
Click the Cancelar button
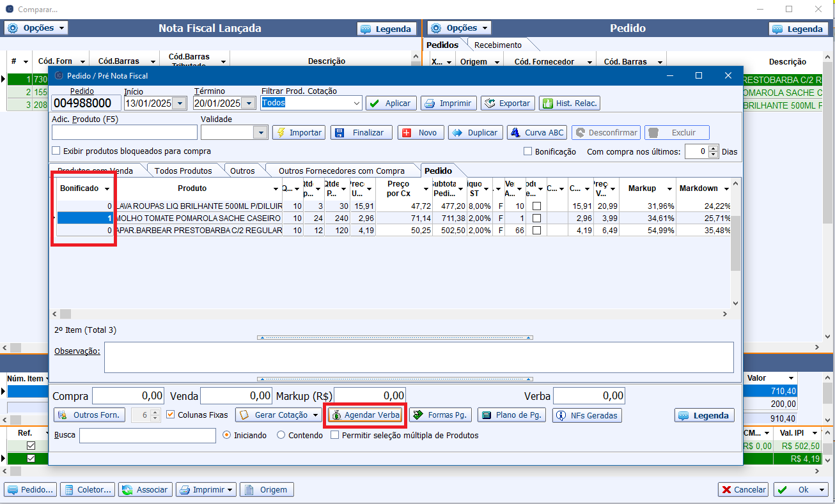pyautogui.click(x=743, y=489)
